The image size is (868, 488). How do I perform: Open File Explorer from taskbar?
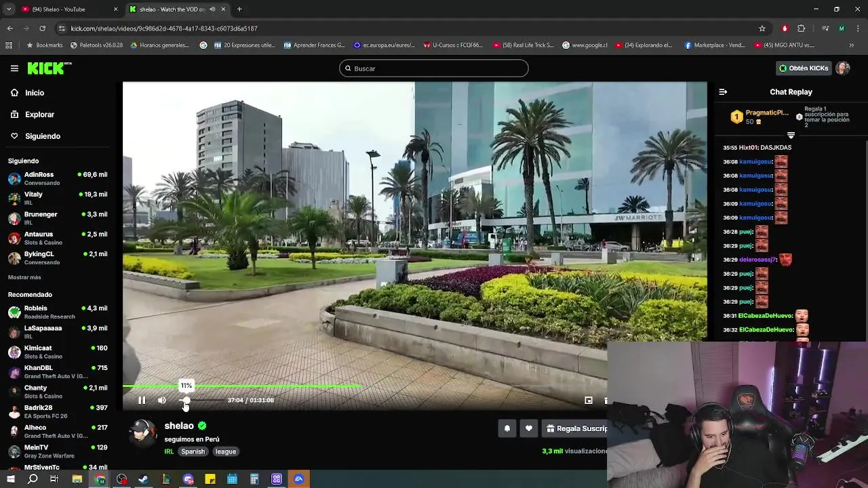pos(77,479)
